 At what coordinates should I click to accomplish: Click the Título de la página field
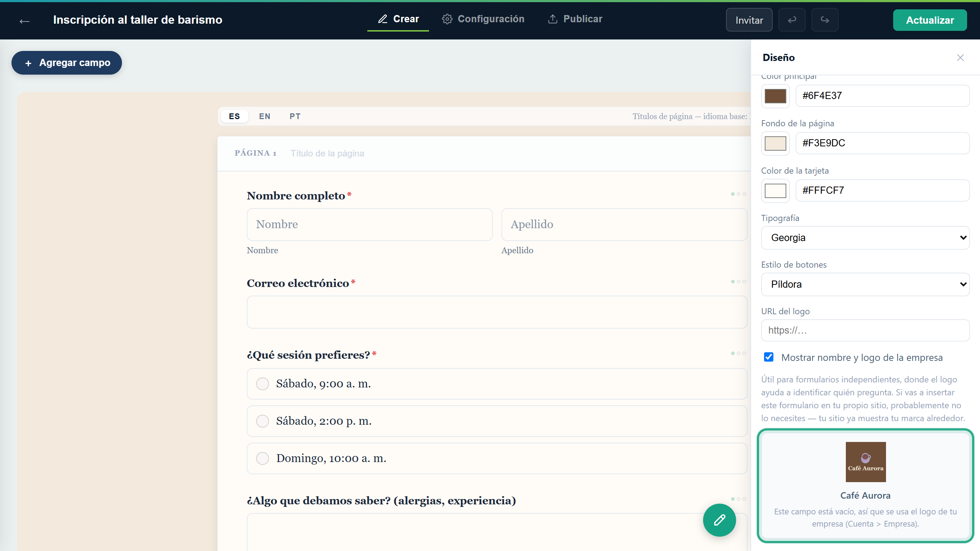327,153
